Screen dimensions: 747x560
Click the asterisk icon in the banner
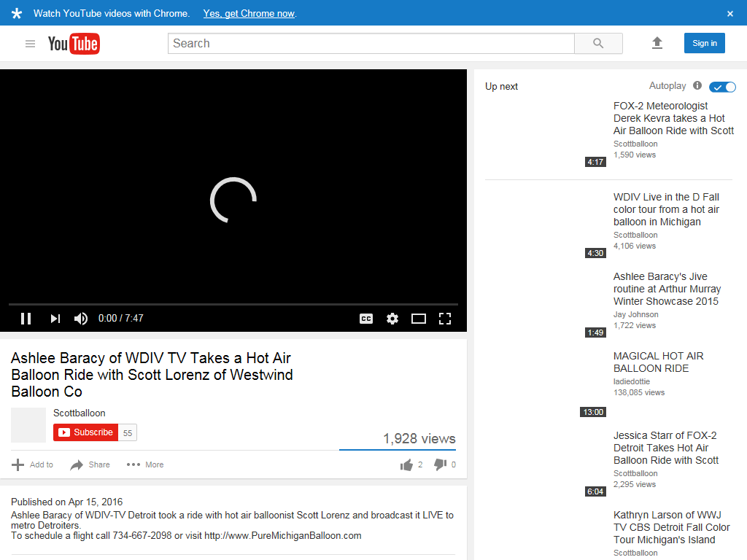pyautogui.click(x=17, y=13)
